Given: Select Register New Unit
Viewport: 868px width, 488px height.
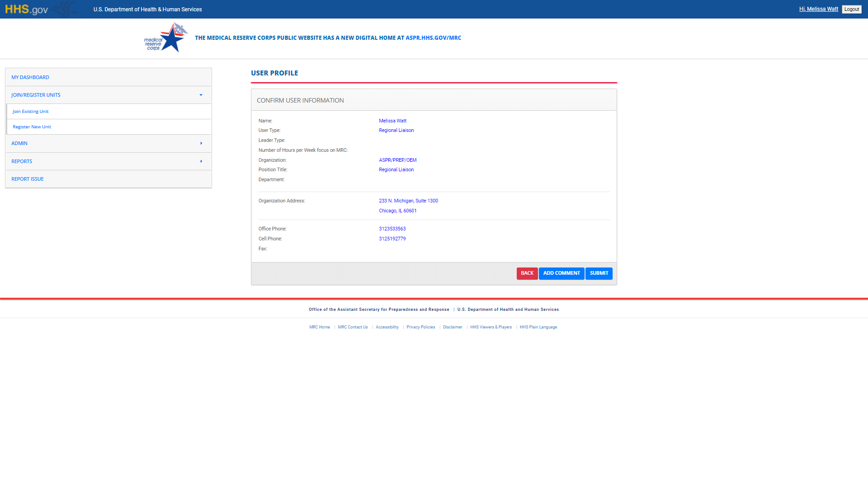Looking at the screenshot, I should [32, 127].
